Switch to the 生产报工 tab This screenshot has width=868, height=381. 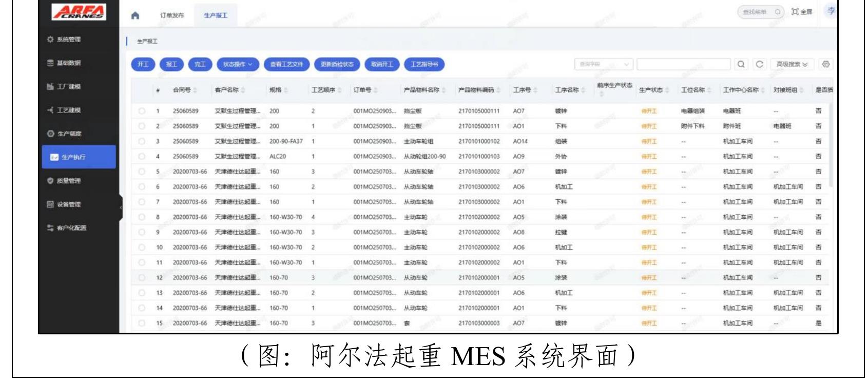click(x=216, y=15)
